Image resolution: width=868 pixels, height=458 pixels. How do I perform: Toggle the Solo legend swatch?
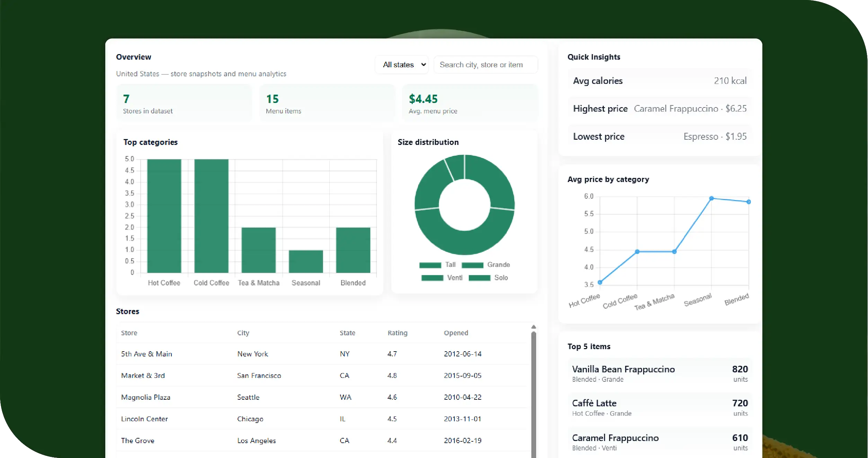tap(479, 278)
